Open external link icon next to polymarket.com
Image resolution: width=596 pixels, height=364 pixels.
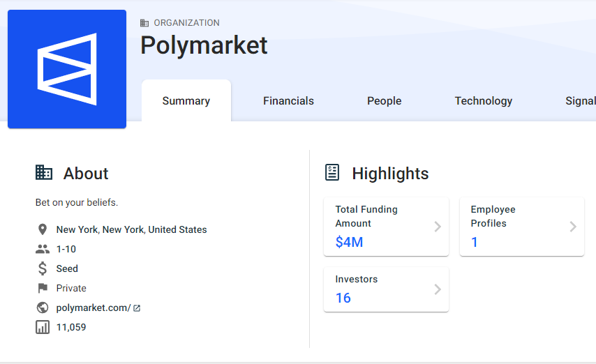[x=137, y=308]
